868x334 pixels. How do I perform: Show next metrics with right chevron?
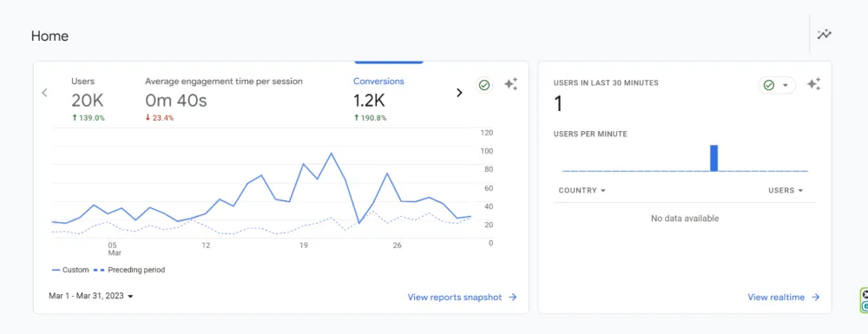[x=459, y=93]
